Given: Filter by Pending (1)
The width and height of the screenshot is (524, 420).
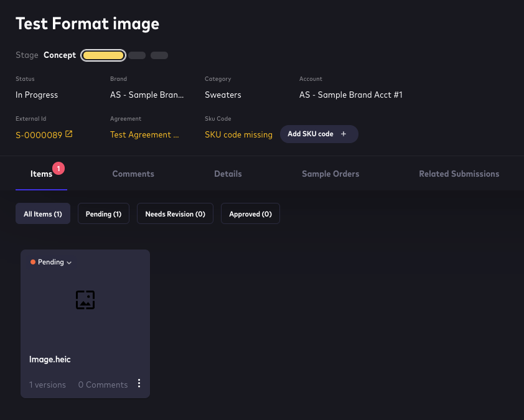Looking at the screenshot, I should click(x=103, y=213).
